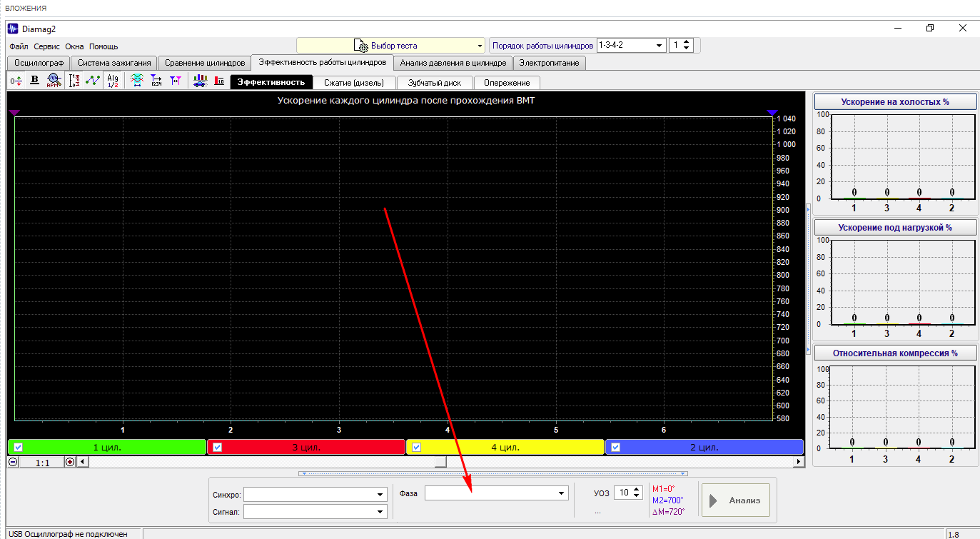This screenshot has width=980, height=539.
Task: Click the M1=0° marker value text
Action: tap(664, 489)
